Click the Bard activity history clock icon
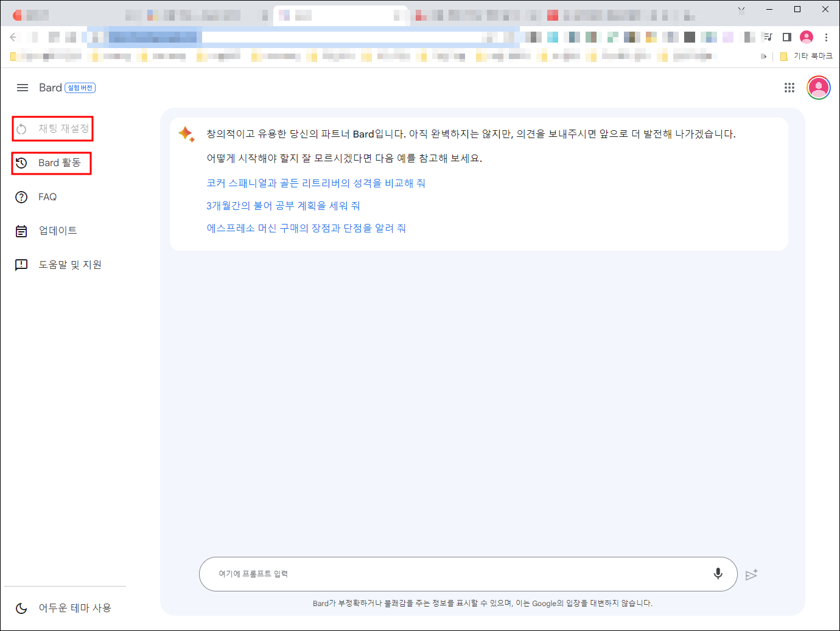The width and height of the screenshot is (840, 631). click(x=21, y=163)
